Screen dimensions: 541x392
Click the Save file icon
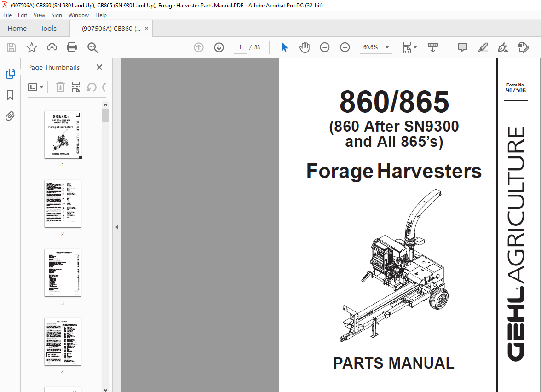click(12, 47)
